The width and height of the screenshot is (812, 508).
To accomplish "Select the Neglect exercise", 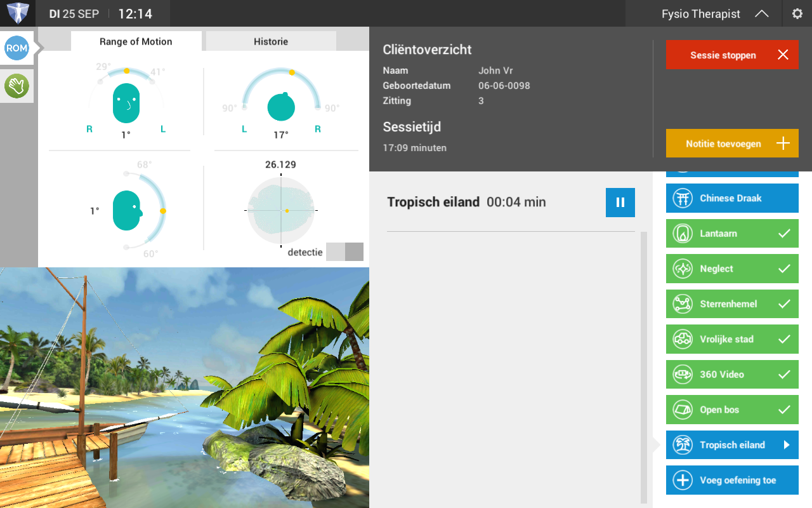I will coord(732,269).
